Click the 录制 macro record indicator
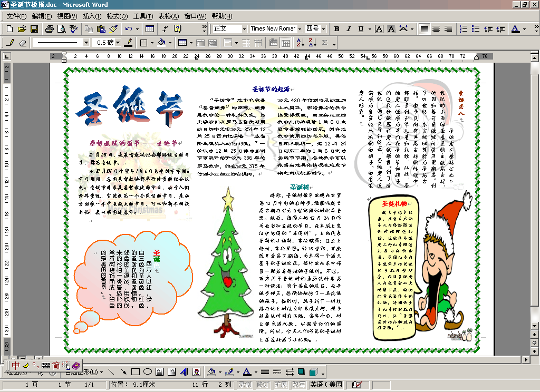This screenshot has height=392, width=540. 245,385
